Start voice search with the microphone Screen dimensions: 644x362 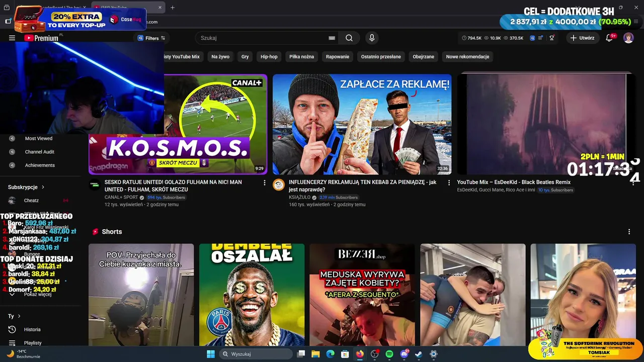click(x=372, y=38)
